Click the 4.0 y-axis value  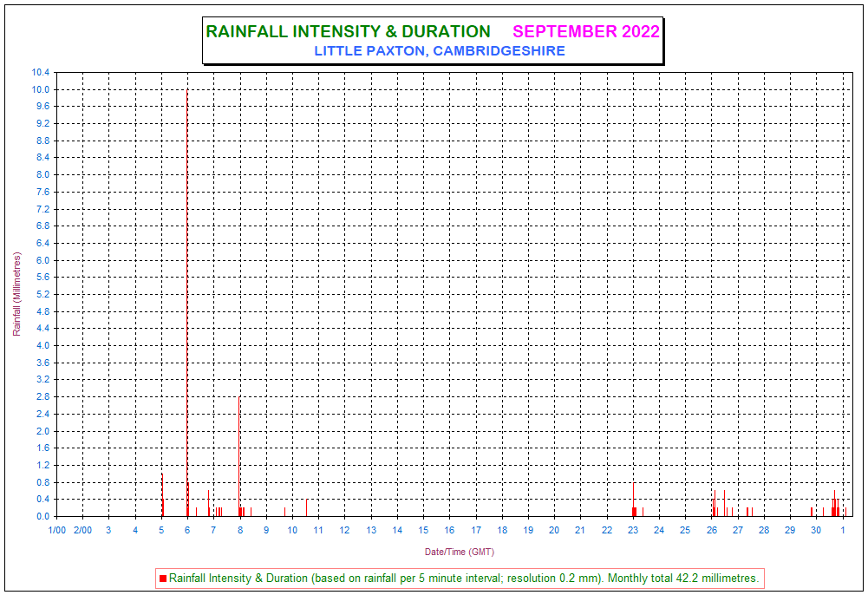(x=42, y=345)
